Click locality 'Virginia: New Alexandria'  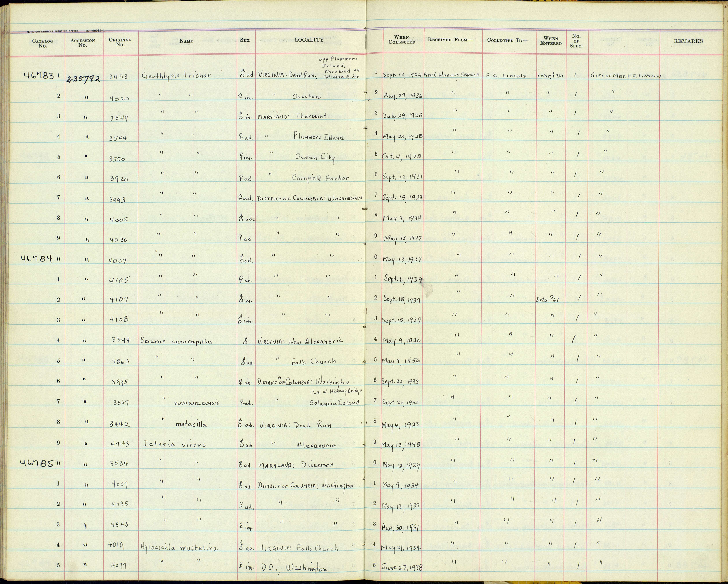tap(300, 341)
